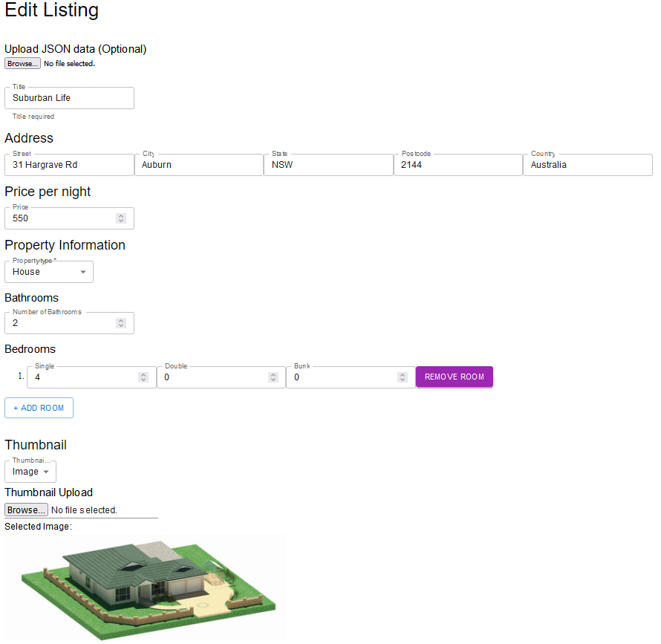Open the Property type dropdown

coord(49,272)
